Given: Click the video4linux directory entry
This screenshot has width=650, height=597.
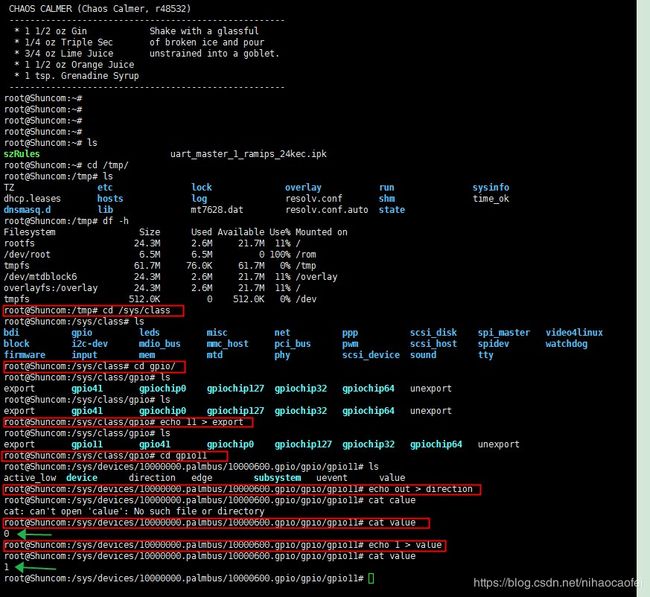Looking at the screenshot, I should click(574, 332).
